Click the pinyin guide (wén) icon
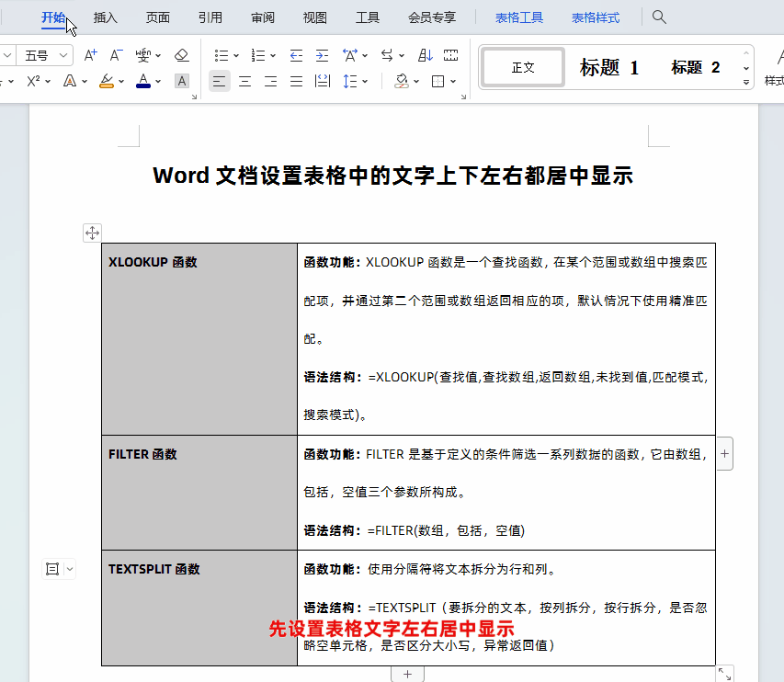This screenshot has width=784, height=682. pos(143,55)
